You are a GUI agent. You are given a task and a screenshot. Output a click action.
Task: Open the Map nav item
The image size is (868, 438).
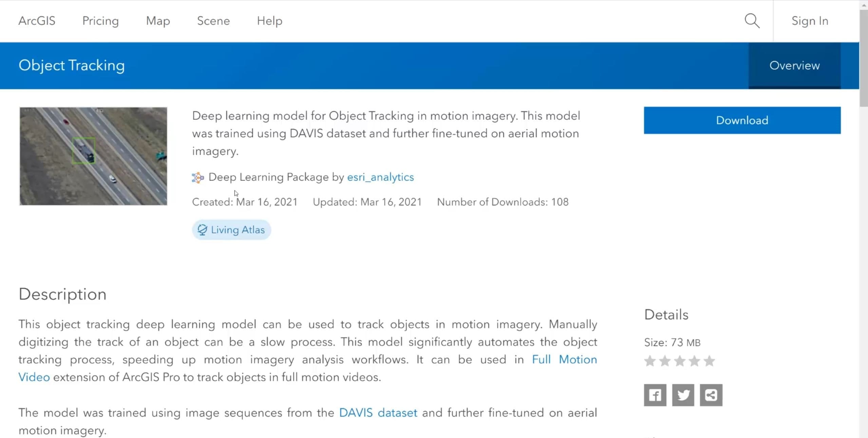(158, 21)
